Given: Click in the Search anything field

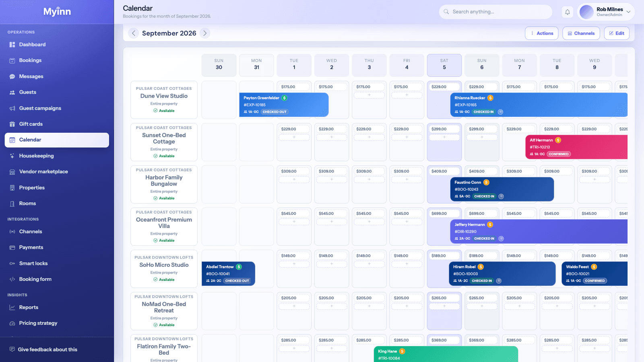Looking at the screenshot, I should (x=495, y=12).
